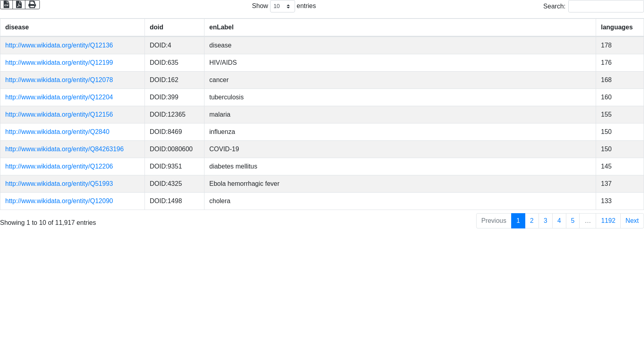This screenshot has height=362, width=644.
Task: Open the entries-per-page dropdown
Action: tap(282, 6)
